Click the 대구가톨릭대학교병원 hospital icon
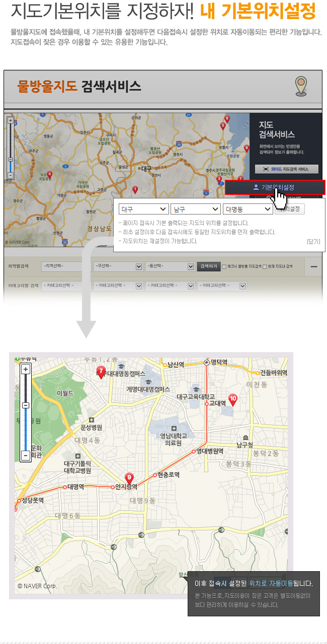The image size is (327, 644). point(77,456)
